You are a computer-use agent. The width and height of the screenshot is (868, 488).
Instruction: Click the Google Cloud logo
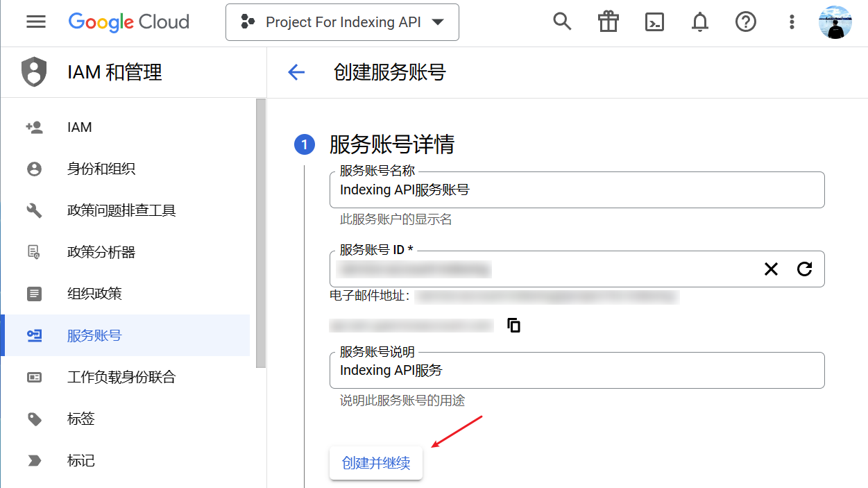[x=129, y=22]
